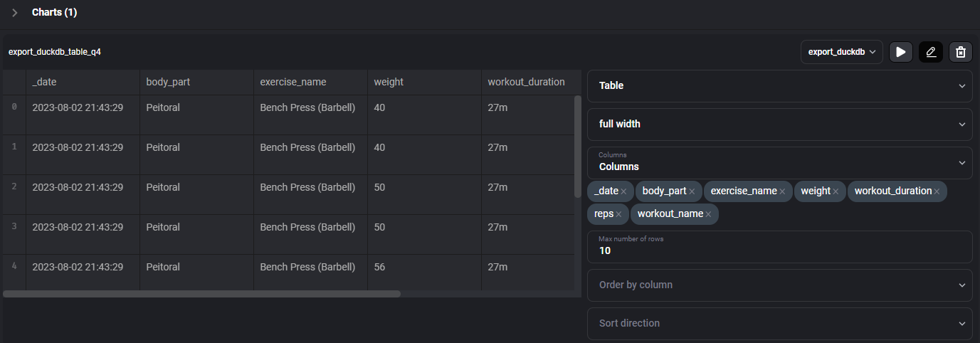Remove the reps column chip
The width and height of the screenshot is (980, 343).
pyautogui.click(x=618, y=214)
